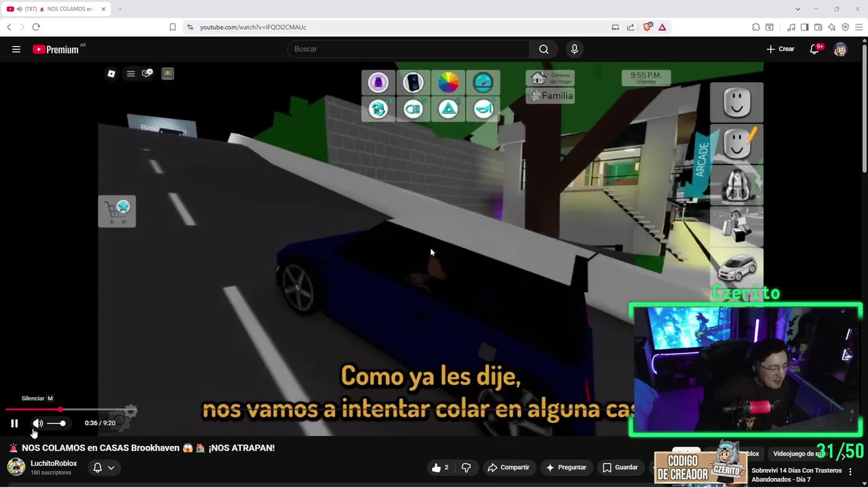Image resolution: width=868 pixels, height=488 pixels.
Task: Open the LuchitoRoblox channel avatar
Action: coord(16,467)
